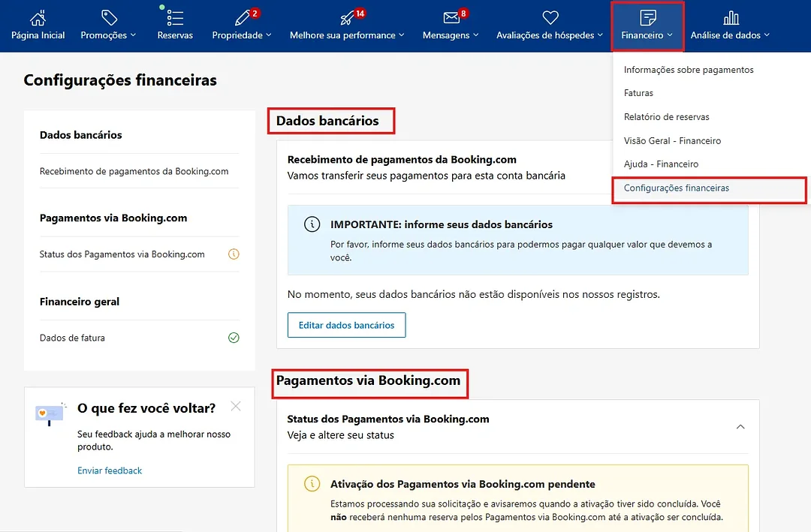This screenshot has height=532, width=811.
Task: Dismiss the 'O que fez você voltar?' card
Action: (x=236, y=407)
